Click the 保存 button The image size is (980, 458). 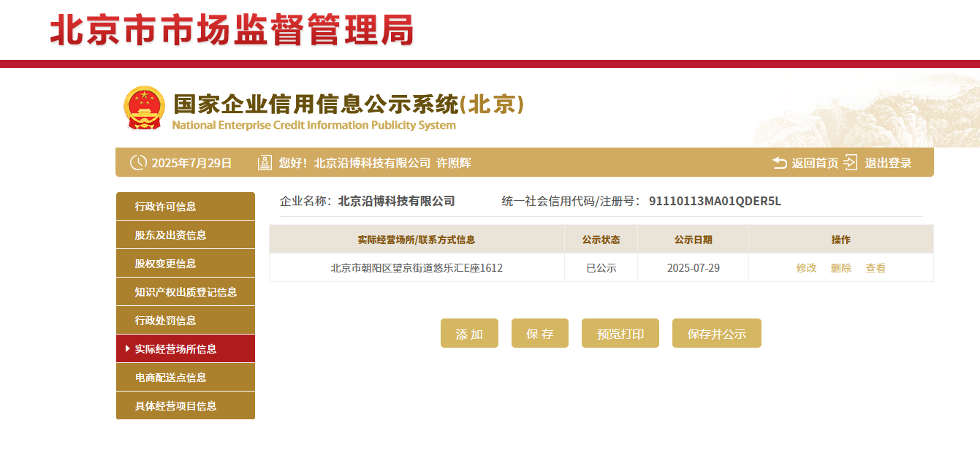point(540,333)
